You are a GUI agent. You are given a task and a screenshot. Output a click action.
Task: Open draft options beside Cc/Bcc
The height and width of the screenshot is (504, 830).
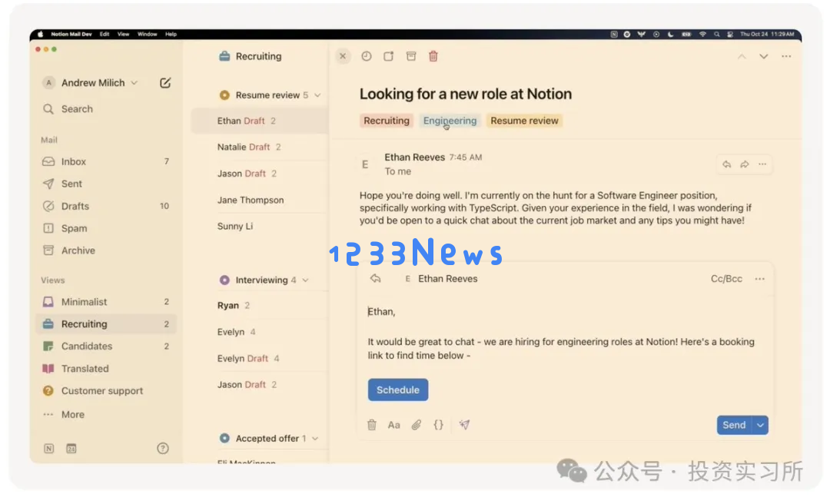click(x=759, y=279)
